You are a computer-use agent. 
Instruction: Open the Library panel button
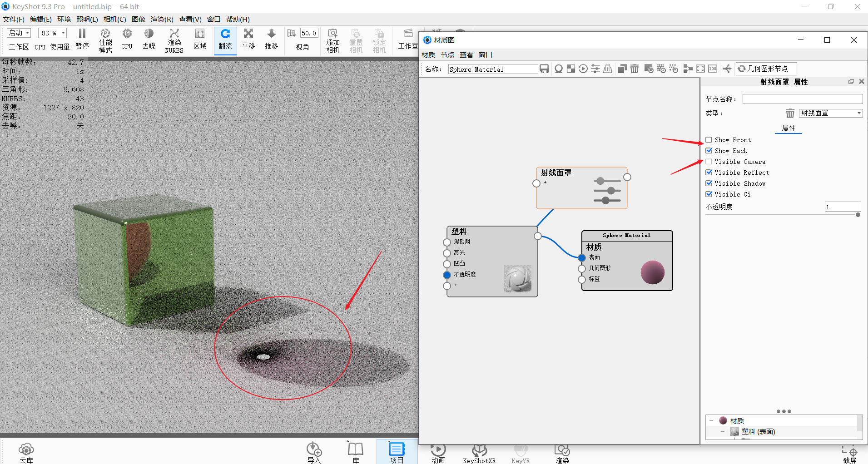click(356, 453)
